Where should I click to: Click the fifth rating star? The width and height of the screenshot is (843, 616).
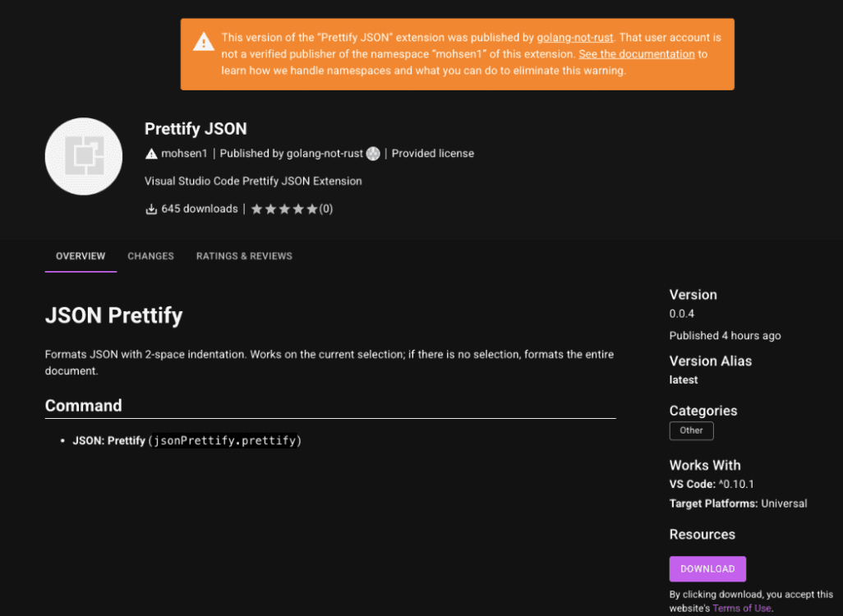pos(312,209)
